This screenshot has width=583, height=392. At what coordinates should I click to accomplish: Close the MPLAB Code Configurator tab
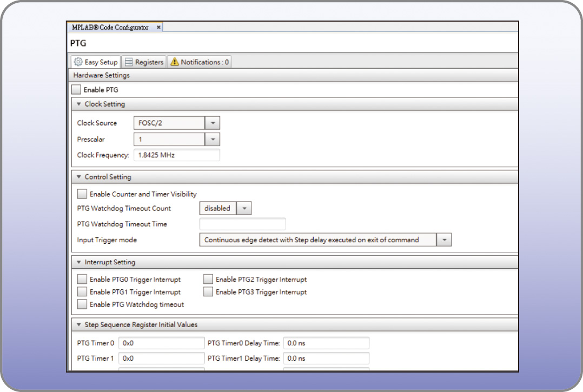tap(158, 28)
